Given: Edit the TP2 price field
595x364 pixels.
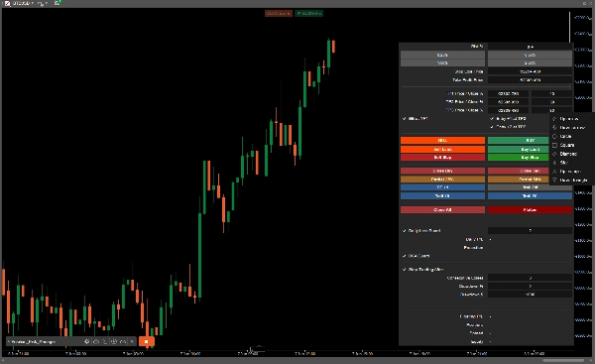Looking at the screenshot, I should (x=508, y=102).
